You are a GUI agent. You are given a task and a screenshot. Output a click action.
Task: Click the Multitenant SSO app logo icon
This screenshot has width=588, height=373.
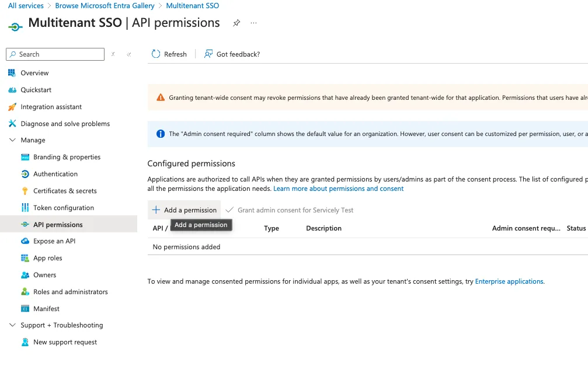point(15,27)
